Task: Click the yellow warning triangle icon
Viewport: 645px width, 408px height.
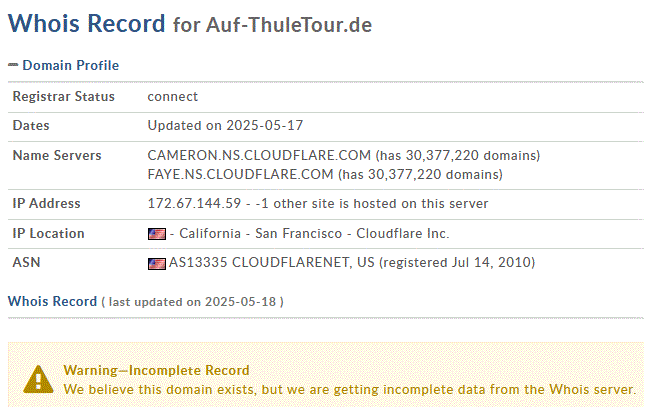Action: 38,380
